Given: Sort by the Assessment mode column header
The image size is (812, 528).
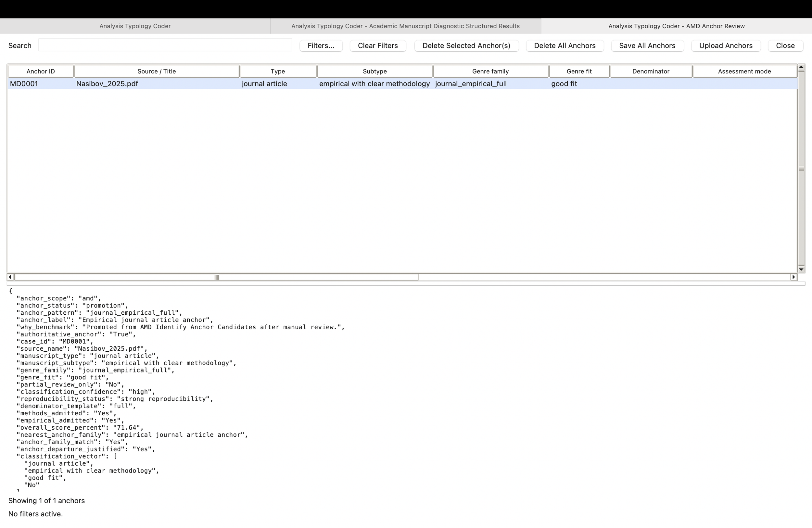Looking at the screenshot, I should pyautogui.click(x=744, y=71).
